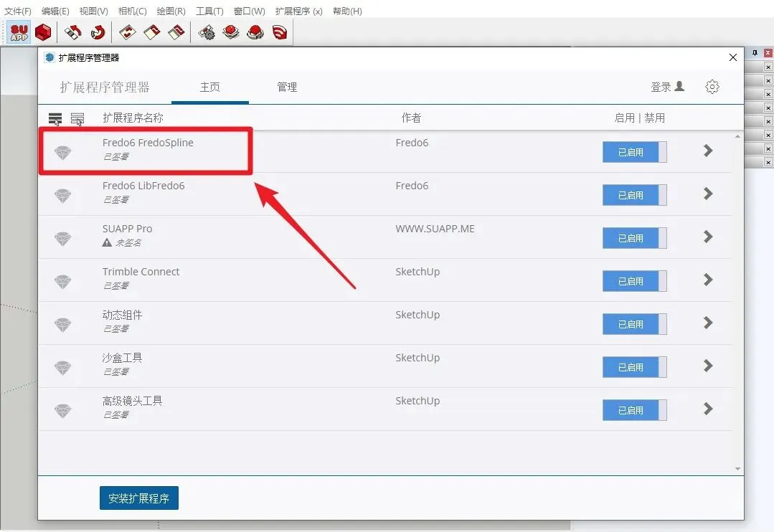Screen dimensions: 774x532
Task: Select the Fredo6 LibFredo6 extension name
Action: (143, 186)
